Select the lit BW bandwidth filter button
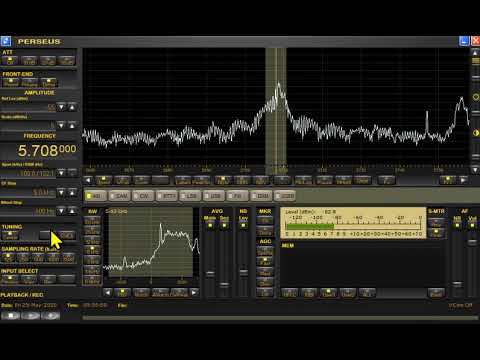 coord(92,249)
